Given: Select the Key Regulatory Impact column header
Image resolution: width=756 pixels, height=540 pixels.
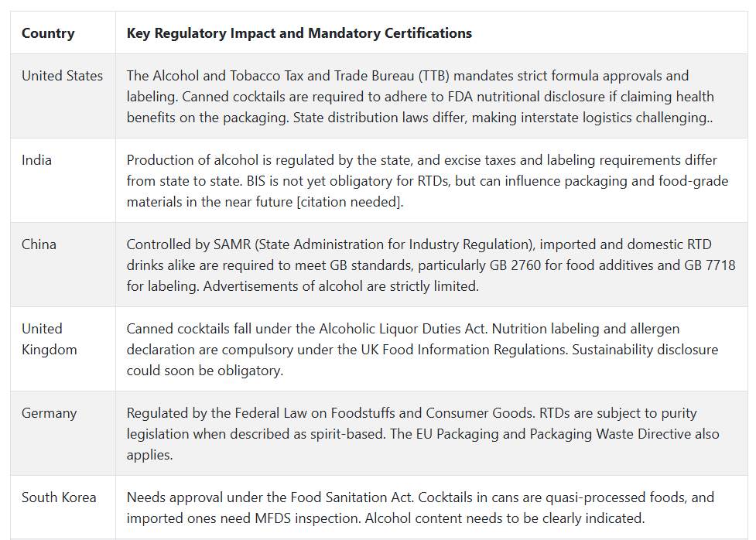Looking at the screenshot, I should tap(299, 33).
